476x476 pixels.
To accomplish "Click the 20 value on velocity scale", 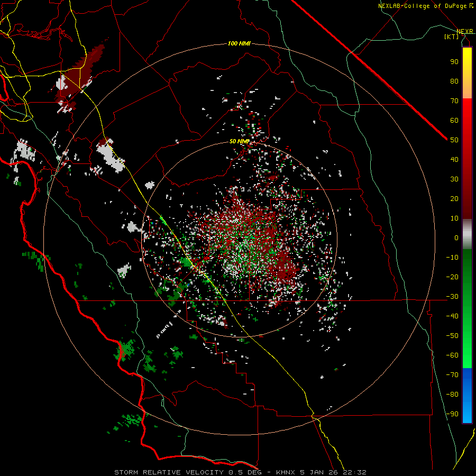I will [x=454, y=198].
